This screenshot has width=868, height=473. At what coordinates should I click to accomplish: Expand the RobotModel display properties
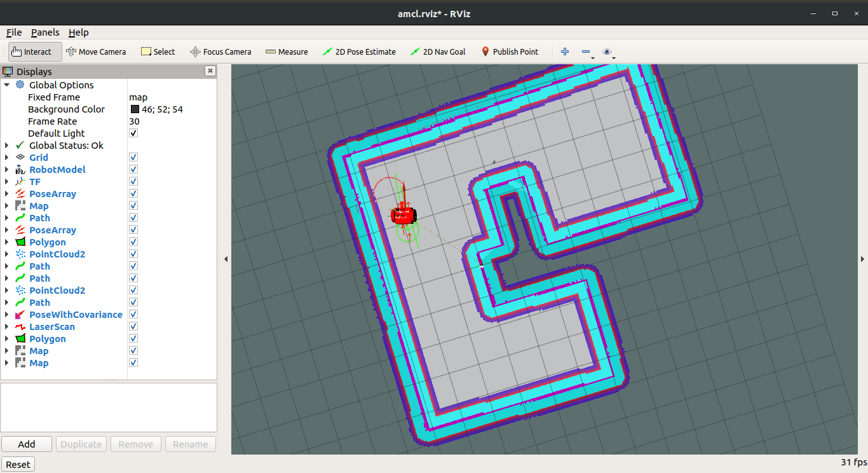click(7, 170)
